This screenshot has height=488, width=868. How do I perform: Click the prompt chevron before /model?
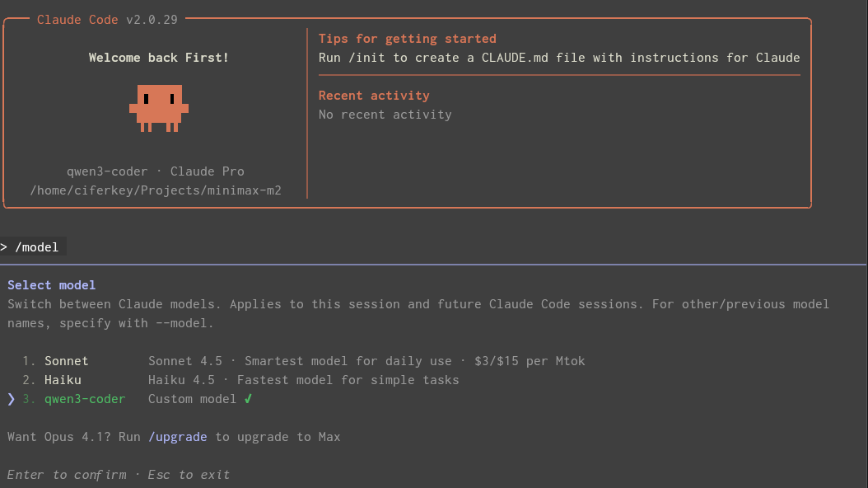tap(6, 246)
